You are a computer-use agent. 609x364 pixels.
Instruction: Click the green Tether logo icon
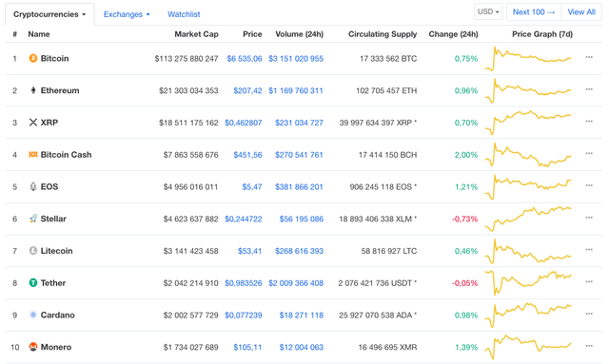(x=33, y=283)
